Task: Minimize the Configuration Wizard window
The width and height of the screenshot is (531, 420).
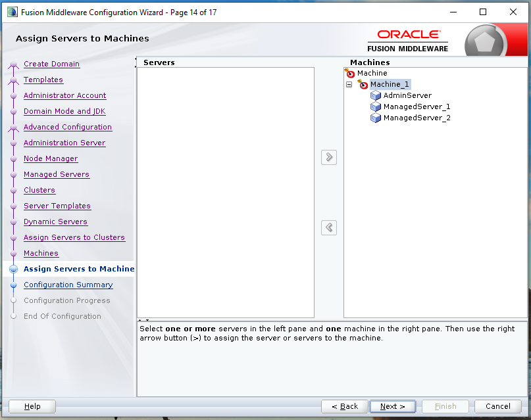Action: (x=453, y=12)
